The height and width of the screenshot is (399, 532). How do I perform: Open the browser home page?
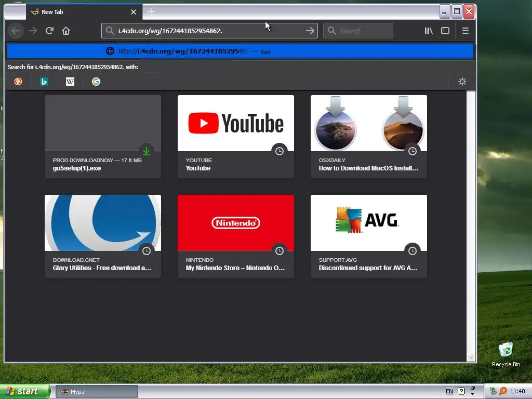(66, 31)
